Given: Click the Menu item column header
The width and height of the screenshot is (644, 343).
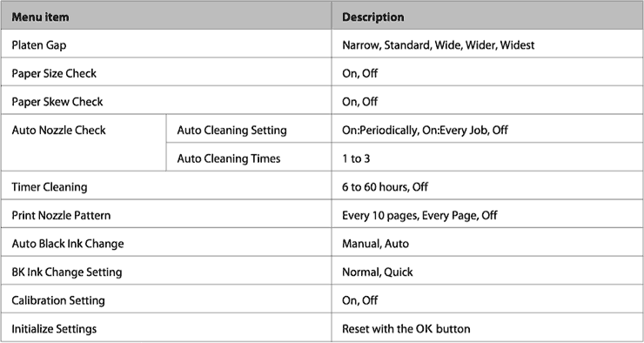Looking at the screenshot, I should pos(166,15).
